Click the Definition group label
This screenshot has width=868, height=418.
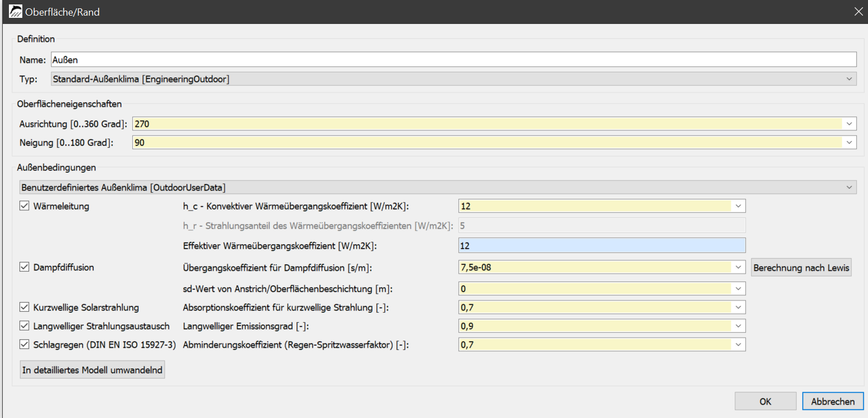[36, 39]
